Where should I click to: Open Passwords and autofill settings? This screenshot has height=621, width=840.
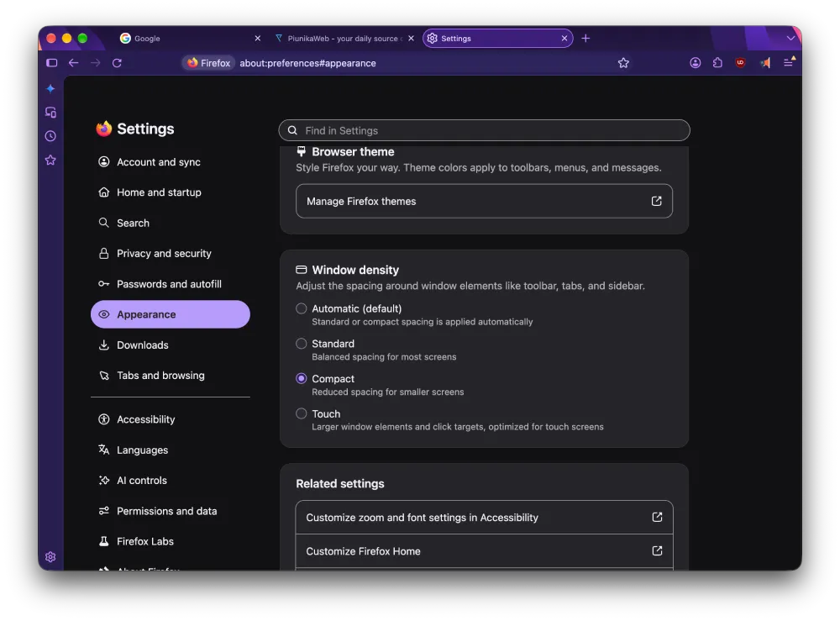click(x=171, y=284)
